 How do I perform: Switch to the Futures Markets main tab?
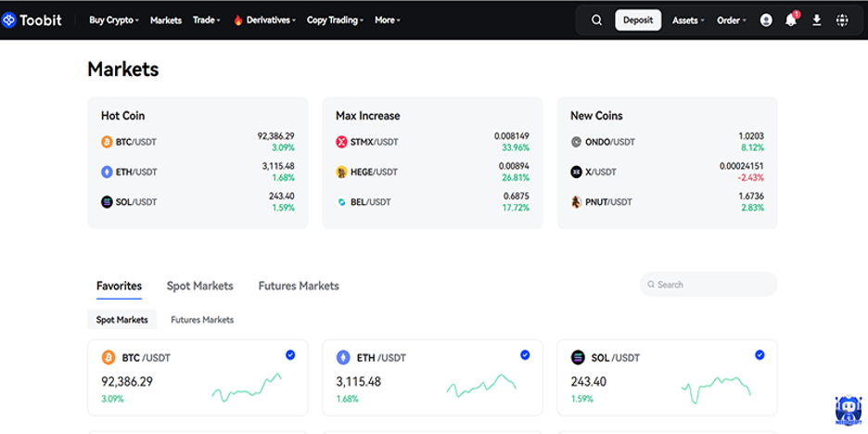(299, 286)
